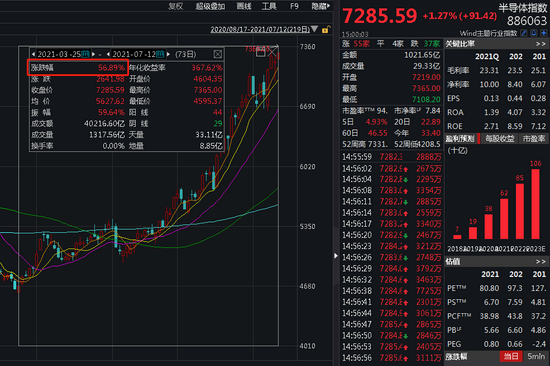Open the 复权 menu

[x=176, y=6]
